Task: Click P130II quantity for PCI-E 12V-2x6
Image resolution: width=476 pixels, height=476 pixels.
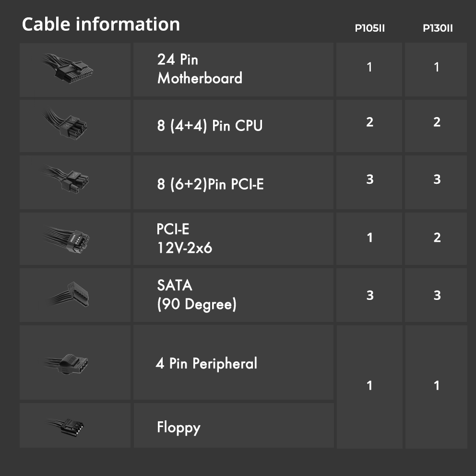Action: pyautogui.click(x=437, y=238)
